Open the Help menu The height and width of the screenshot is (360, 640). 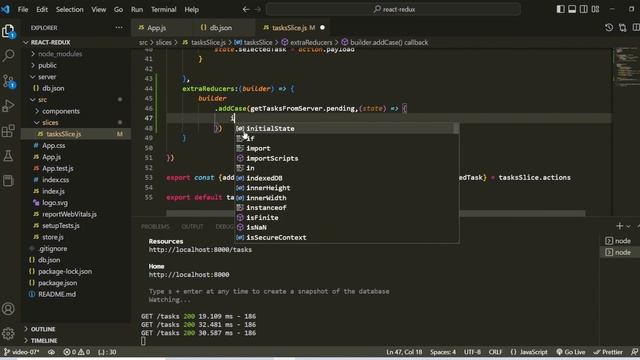coord(191,9)
